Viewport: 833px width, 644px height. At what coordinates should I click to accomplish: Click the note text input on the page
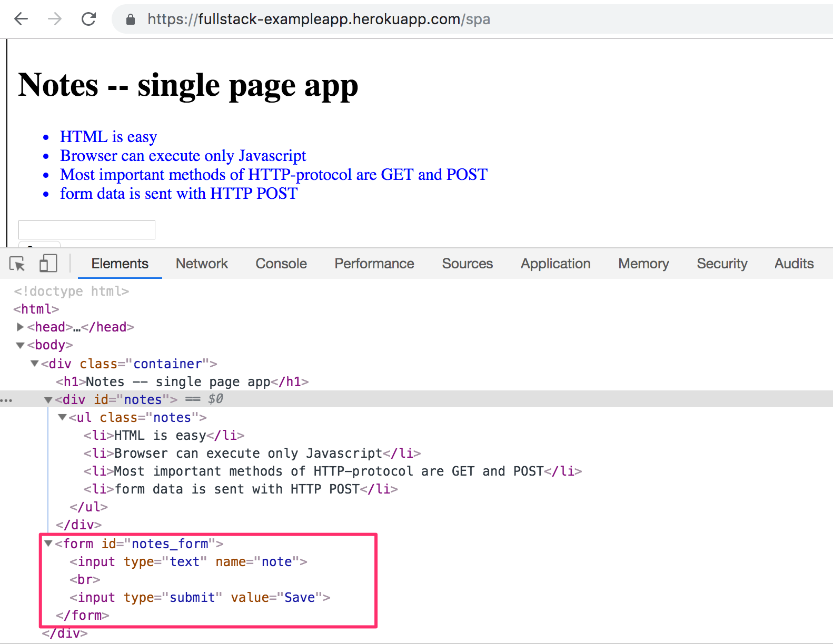click(87, 230)
